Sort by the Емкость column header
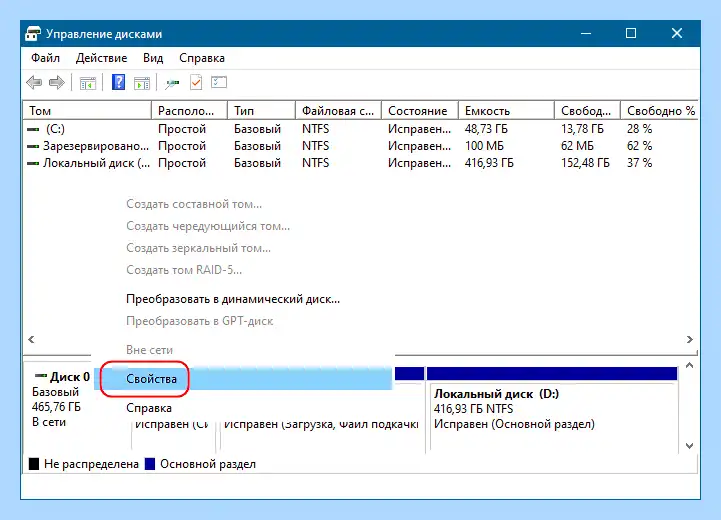The image size is (721, 520). [506, 111]
